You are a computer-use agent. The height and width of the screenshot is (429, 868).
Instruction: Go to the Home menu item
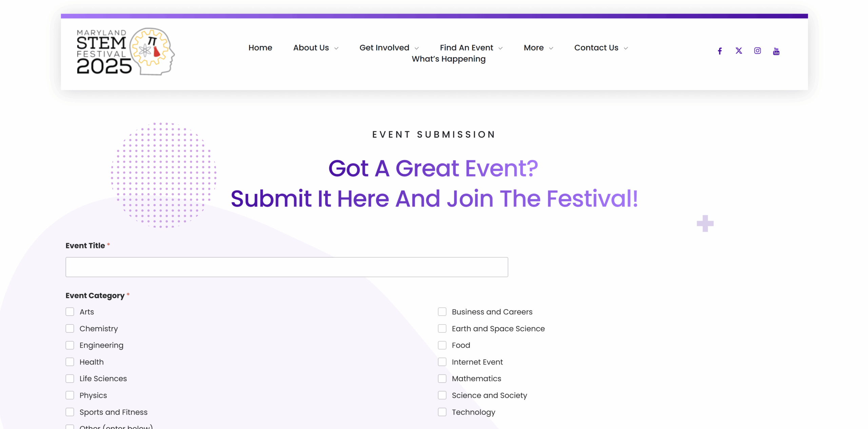coord(260,48)
